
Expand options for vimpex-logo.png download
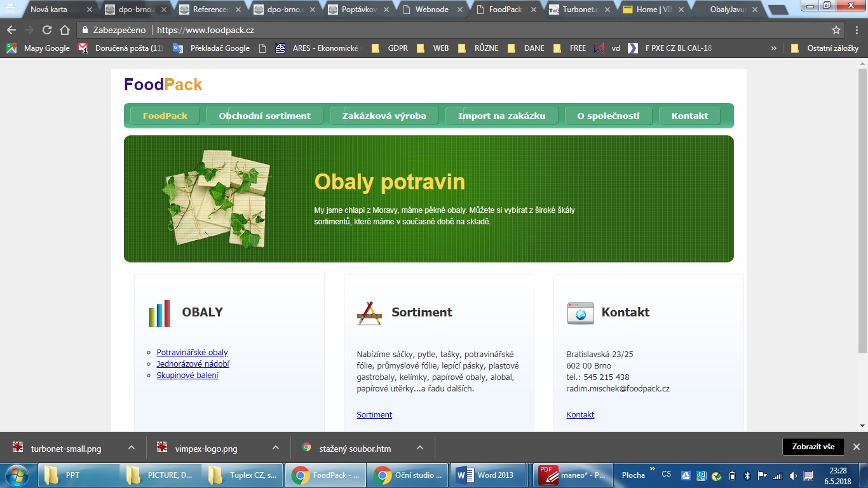276,447
